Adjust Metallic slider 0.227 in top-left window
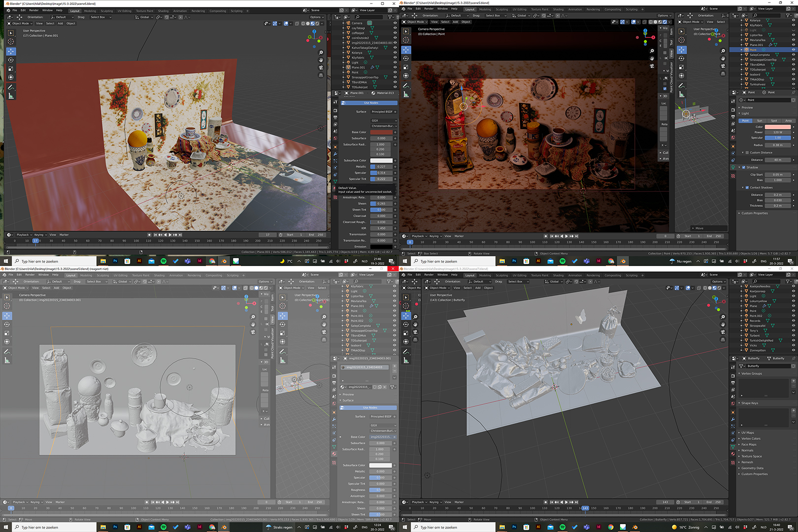The image size is (798, 532). pyautogui.click(x=381, y=166)
